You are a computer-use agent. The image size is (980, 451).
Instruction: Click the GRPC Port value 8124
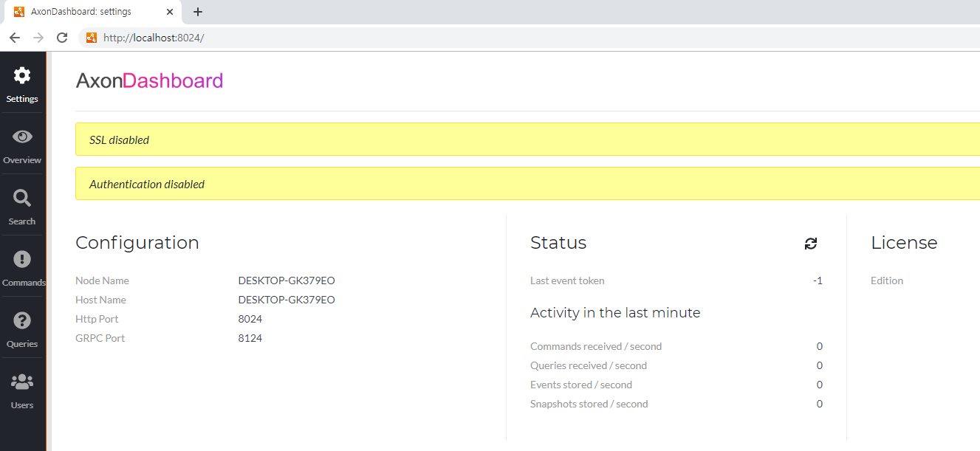[250, 338]
